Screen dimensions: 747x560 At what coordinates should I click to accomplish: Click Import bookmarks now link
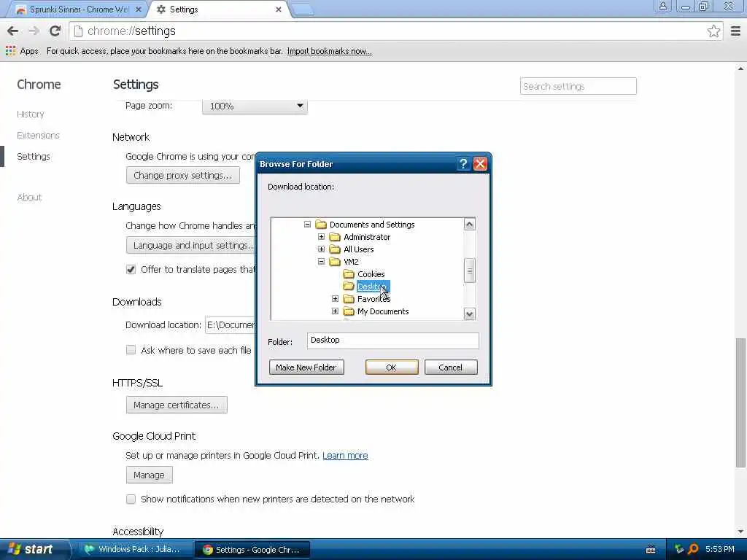329,51
